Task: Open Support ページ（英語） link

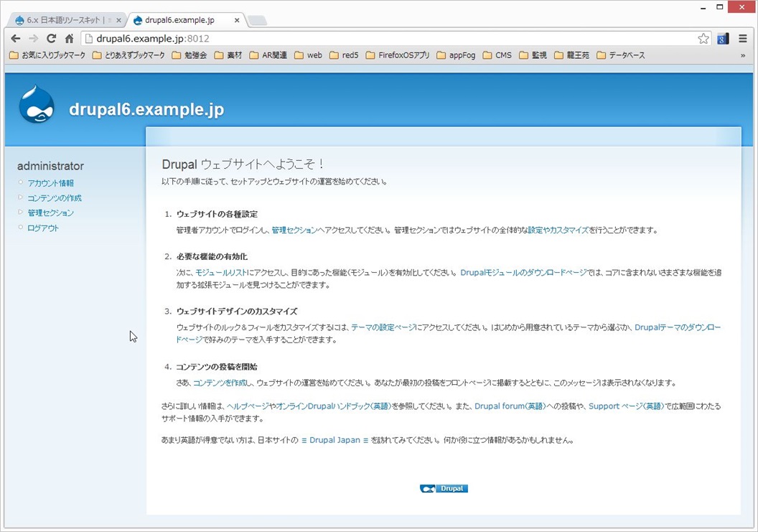Action: pos(627,406)
